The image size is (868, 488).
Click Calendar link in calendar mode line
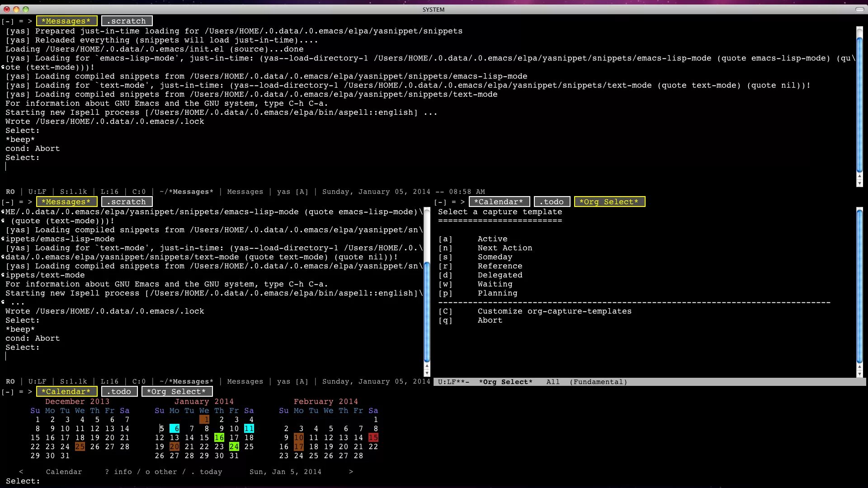64,472
